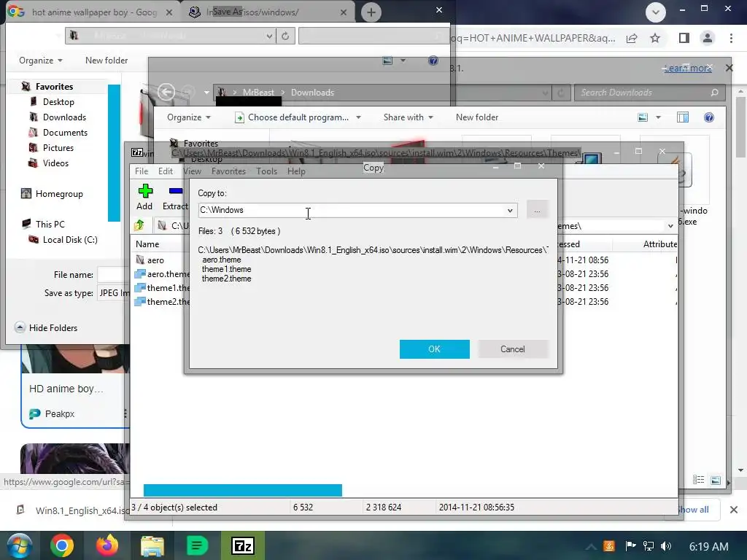Click New folder in Save As dialog
The width and height of the screenshot is (747, 560).
[x=107, y=61]
